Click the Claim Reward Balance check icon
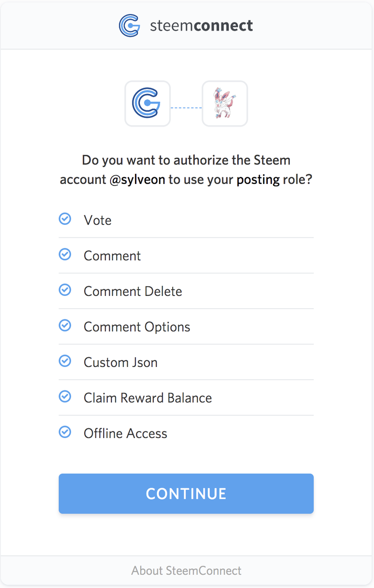The height and width of the screenshot is (588, 374). point(65,397)
